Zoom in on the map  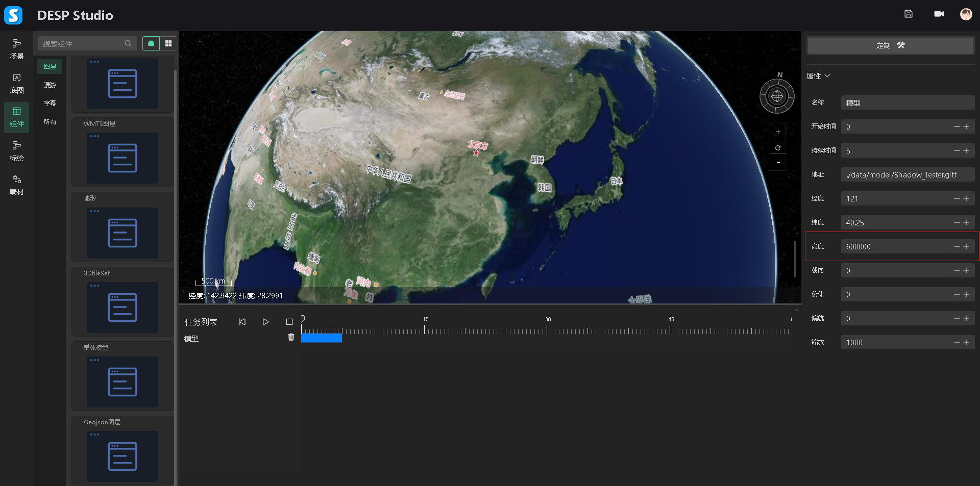point(777,132)
